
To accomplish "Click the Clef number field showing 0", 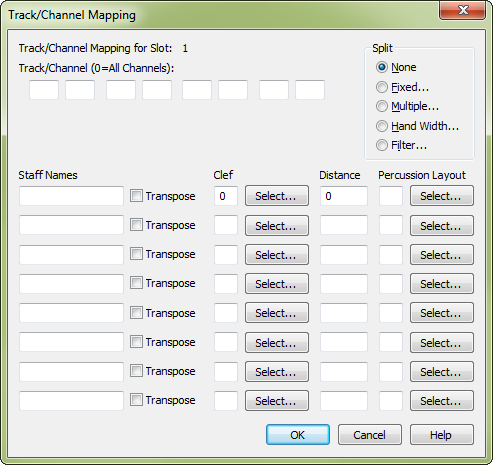I will coord(226,196).
